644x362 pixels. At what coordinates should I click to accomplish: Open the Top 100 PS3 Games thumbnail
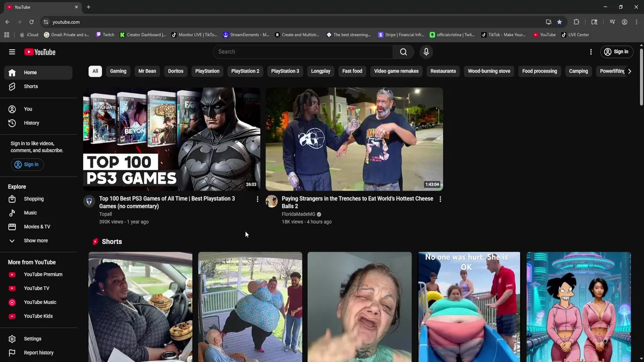click(x=172, y=139)
